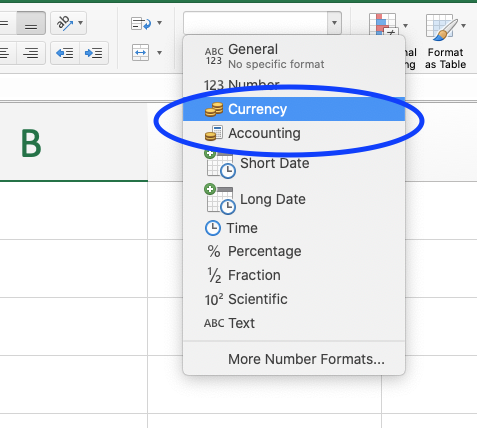Select the Fraction format

[x=294, y=275]
